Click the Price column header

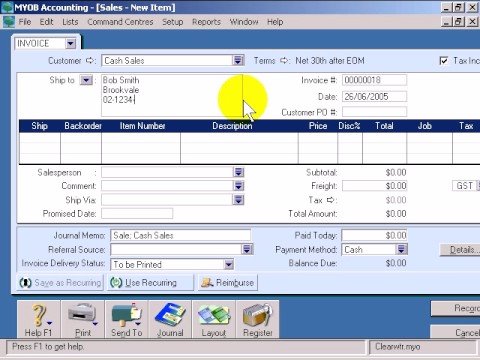[x=318, y=126]
